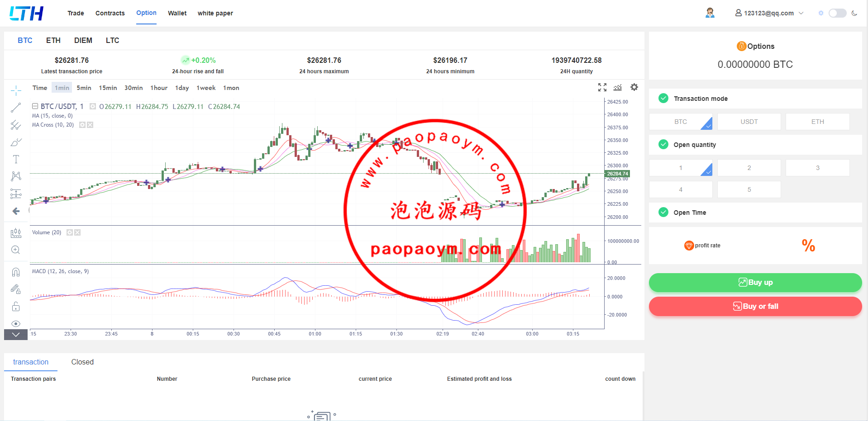The image size is (868, 421).
Task: Set open quantity to 4
Action: pos(681,189)
